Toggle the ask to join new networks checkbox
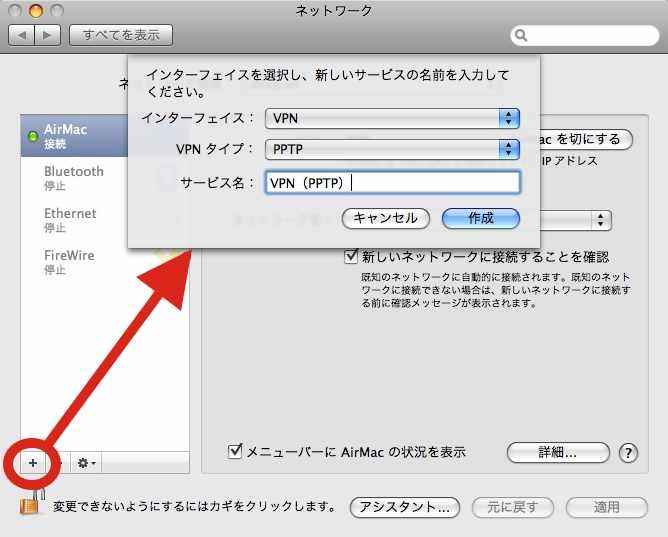This screenshot has width=668, height=537. [x=351, y=256]
